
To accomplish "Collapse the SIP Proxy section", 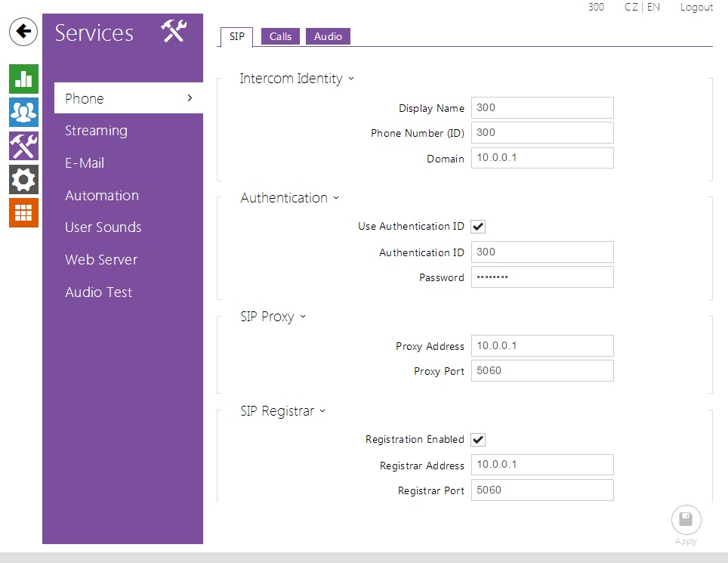I will pos(273,317).
